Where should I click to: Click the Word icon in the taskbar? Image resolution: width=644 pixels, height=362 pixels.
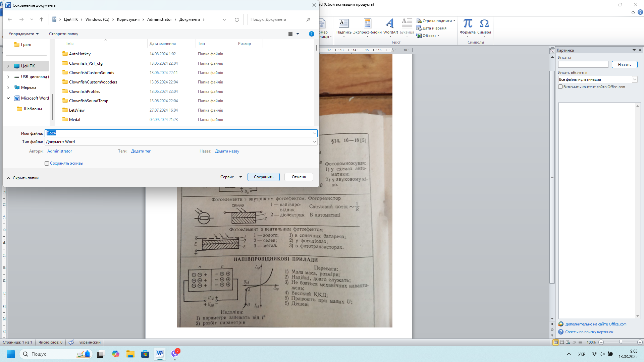coord(160,354)
